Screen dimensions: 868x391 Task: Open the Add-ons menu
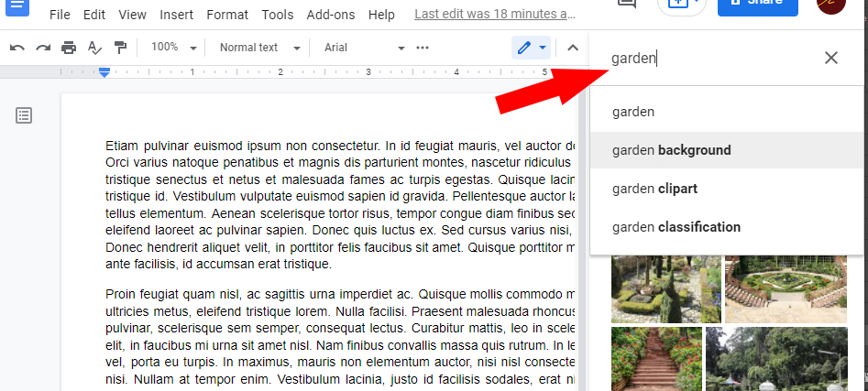(x=331, y=15)
